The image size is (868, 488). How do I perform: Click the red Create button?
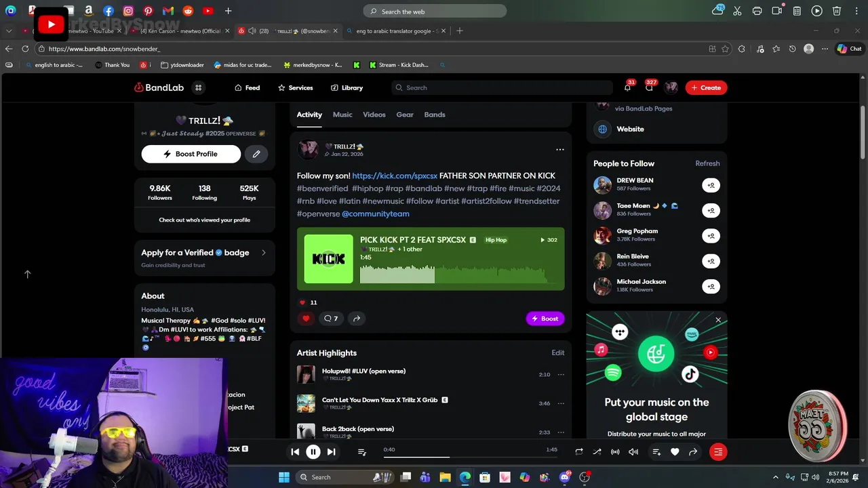(x=706, y=87)
